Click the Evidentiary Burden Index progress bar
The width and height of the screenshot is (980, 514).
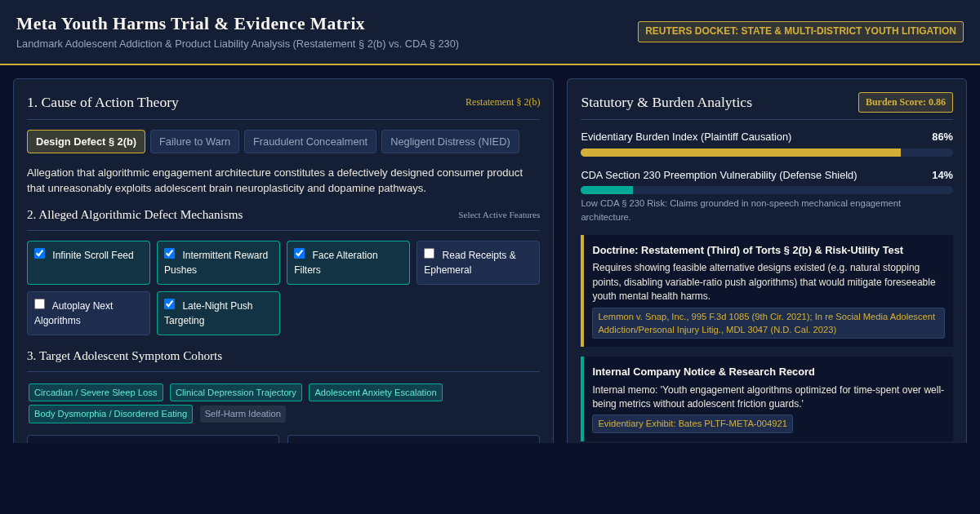click(x=766, y=153)
